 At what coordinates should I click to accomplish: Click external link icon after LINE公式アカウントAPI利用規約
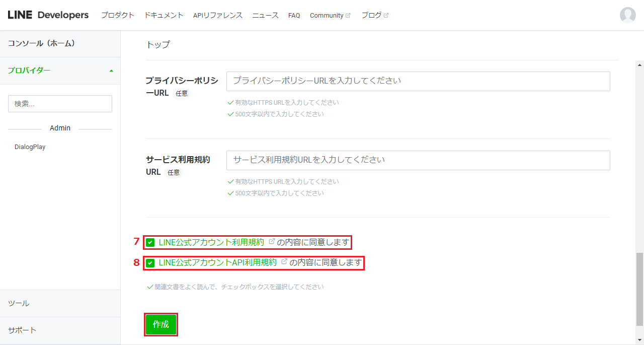284,262
